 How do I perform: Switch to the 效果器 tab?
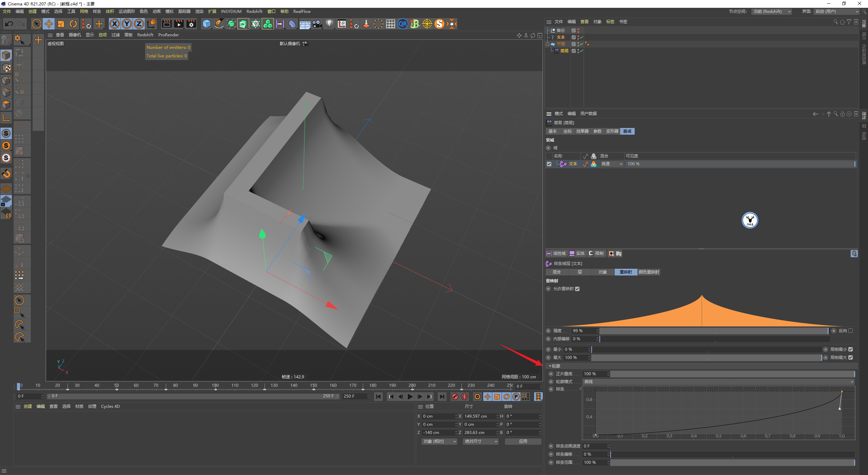point(582,131)
